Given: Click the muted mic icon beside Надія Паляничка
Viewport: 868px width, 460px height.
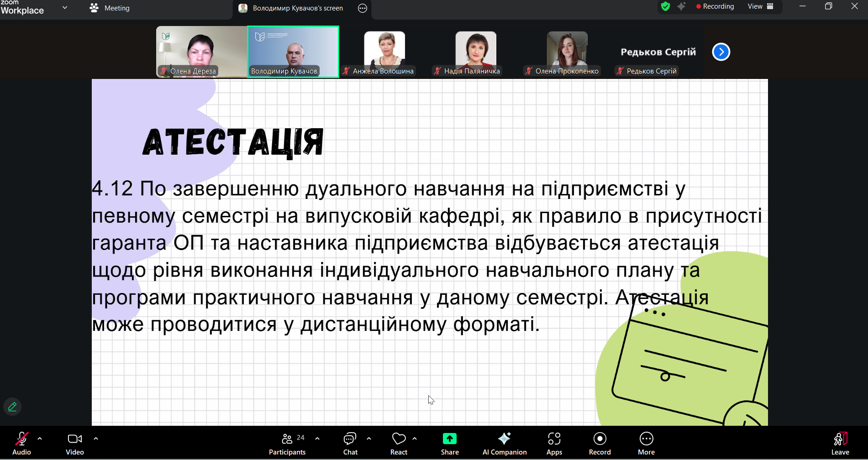Looking at the screenshot, I should (x=437, y=71).
